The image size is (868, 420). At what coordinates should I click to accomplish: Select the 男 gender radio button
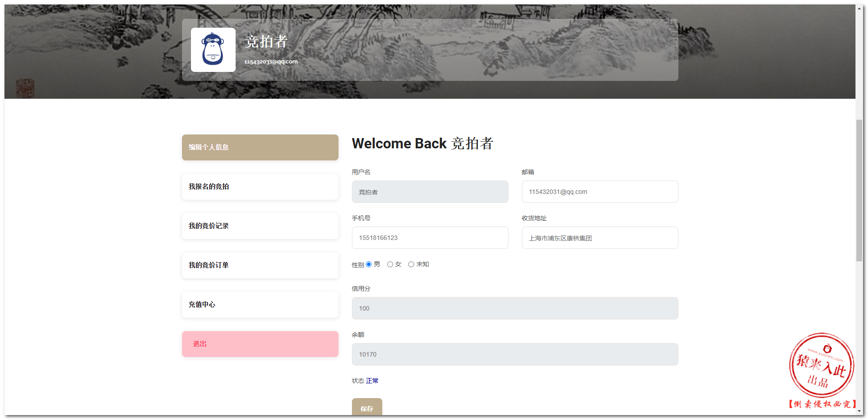pyautogui.click(x=369, y=265)
